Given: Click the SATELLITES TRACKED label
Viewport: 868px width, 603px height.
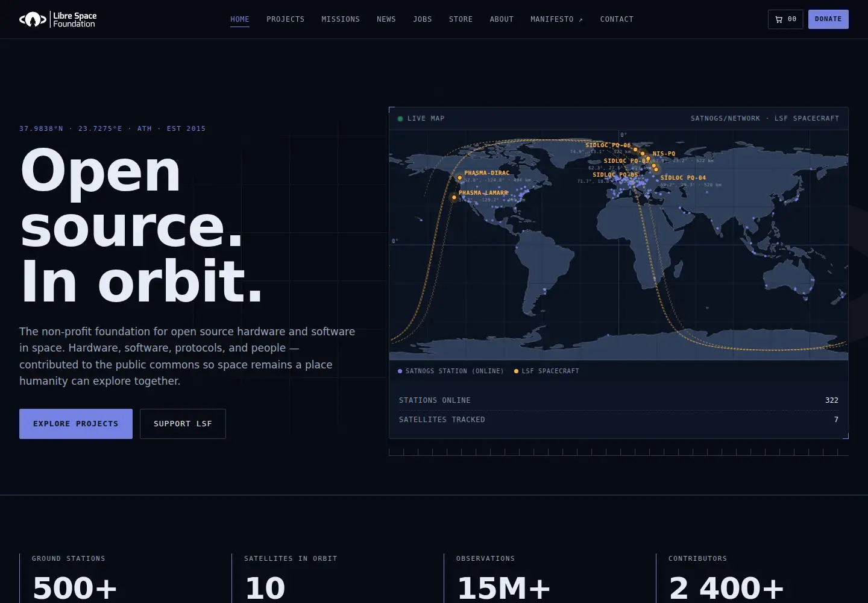Looking at the screenshot, I should click(442, 420).
